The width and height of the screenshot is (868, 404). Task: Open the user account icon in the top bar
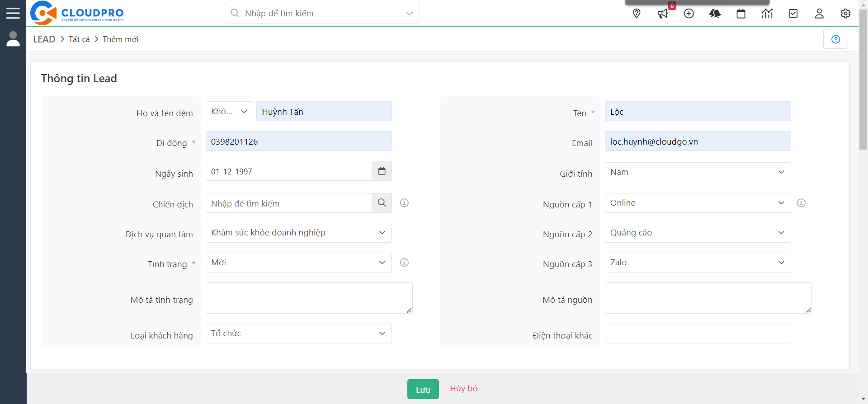(x=819, y=14)
